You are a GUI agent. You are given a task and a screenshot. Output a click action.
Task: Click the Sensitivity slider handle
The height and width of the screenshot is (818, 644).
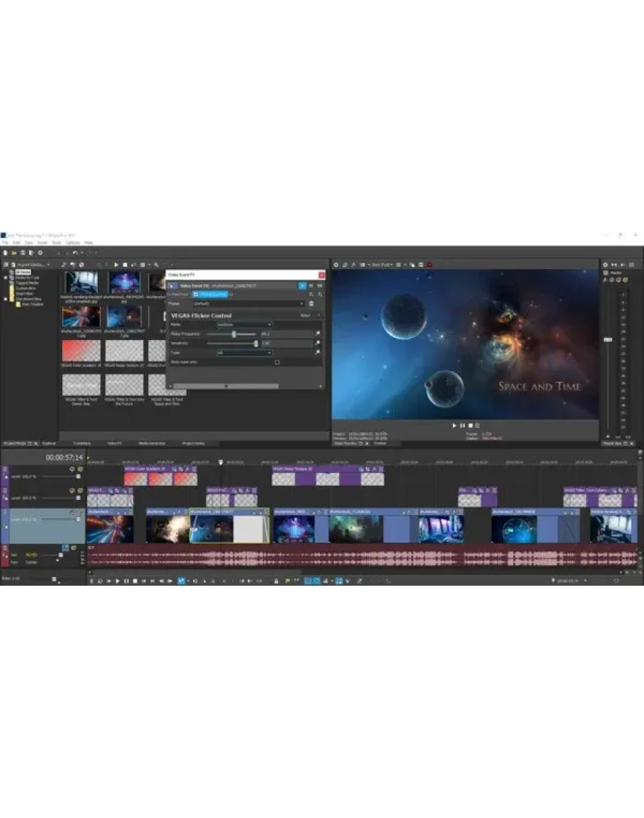tap(256, 343)
